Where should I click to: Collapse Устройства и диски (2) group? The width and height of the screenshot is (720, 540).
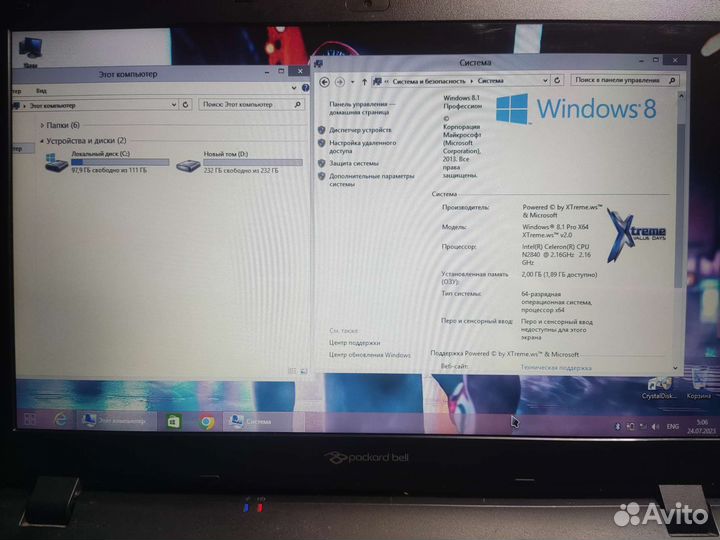click(41, 141)
